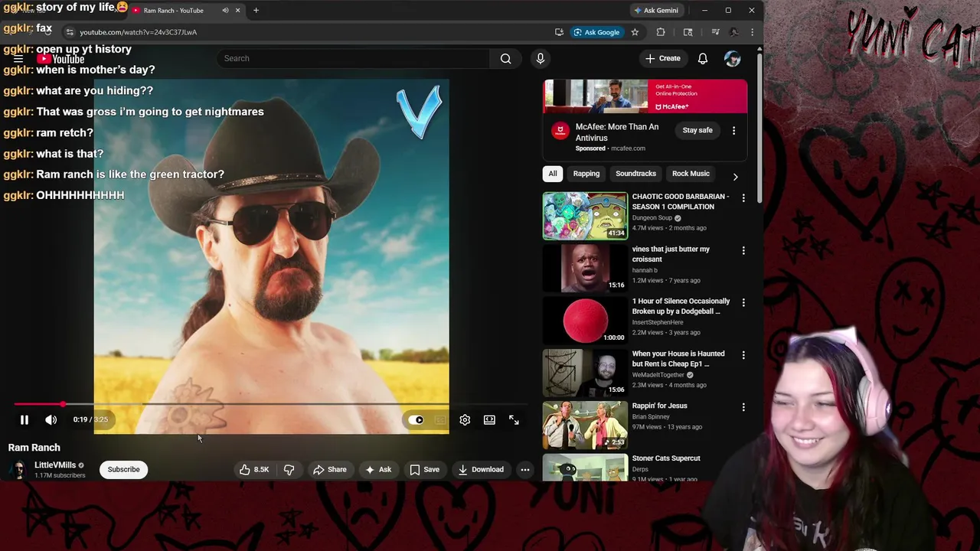Click the address bar URL
980x551 pixels.
coord(139,32)
